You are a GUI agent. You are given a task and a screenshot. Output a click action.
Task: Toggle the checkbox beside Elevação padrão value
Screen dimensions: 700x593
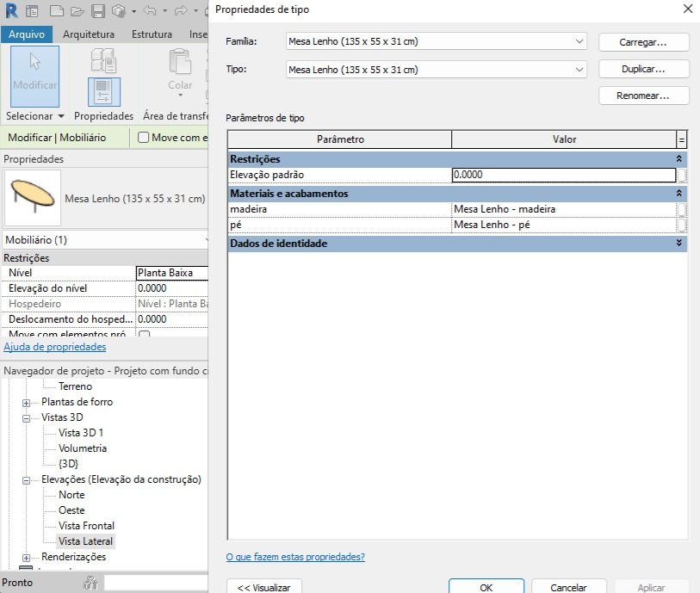point(681,175)
